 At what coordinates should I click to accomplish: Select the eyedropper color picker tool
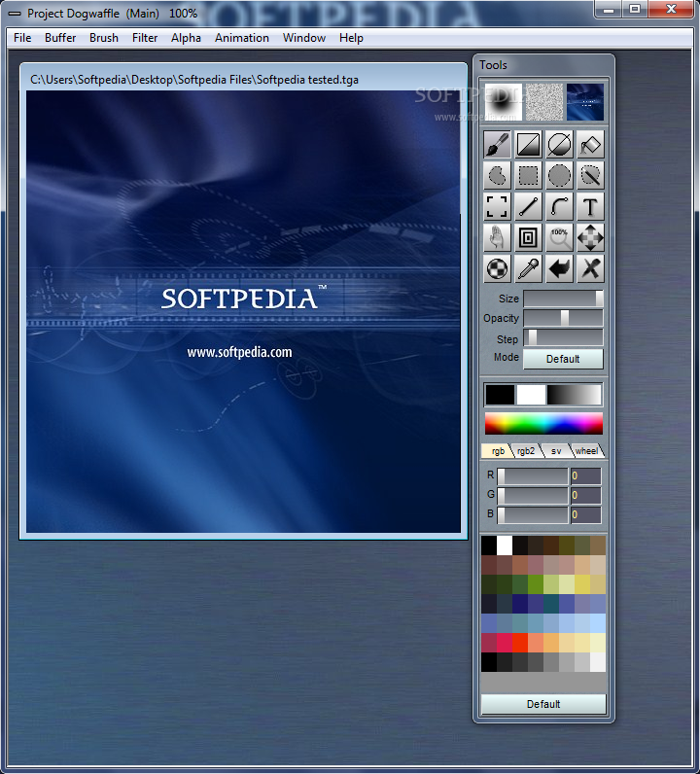point(528,268)
